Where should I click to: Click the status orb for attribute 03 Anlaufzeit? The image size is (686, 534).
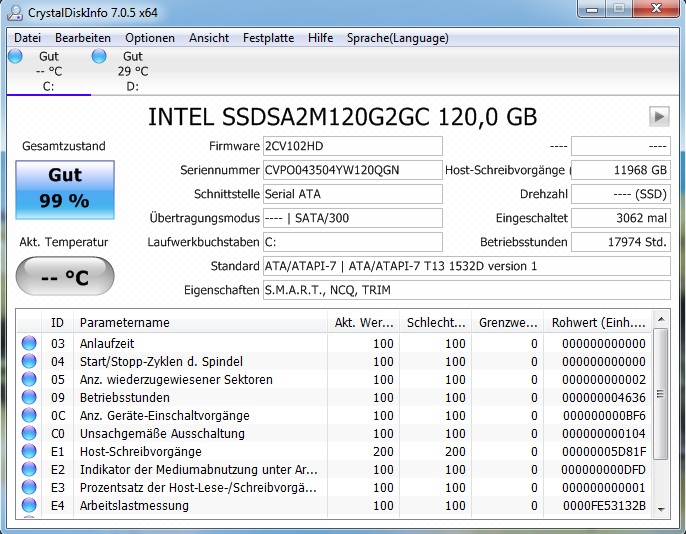coord(29,343)
